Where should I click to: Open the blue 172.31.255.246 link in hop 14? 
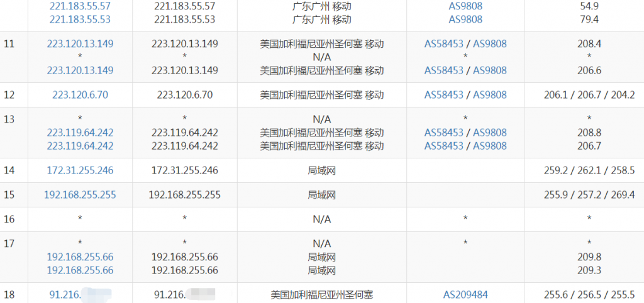[80, 170]
